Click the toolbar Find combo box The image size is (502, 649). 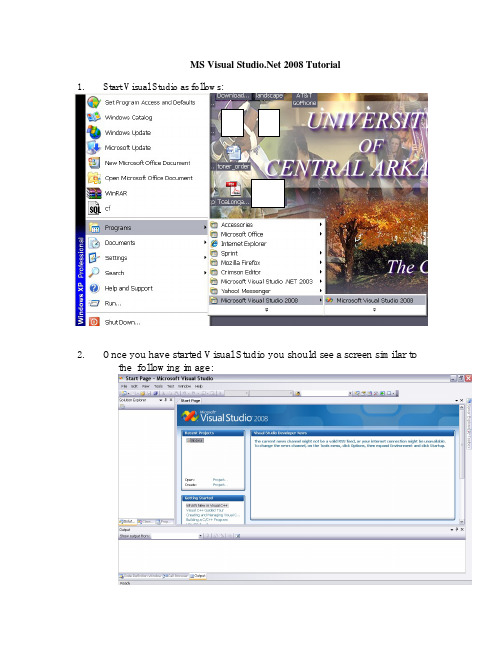pos(326,393)
